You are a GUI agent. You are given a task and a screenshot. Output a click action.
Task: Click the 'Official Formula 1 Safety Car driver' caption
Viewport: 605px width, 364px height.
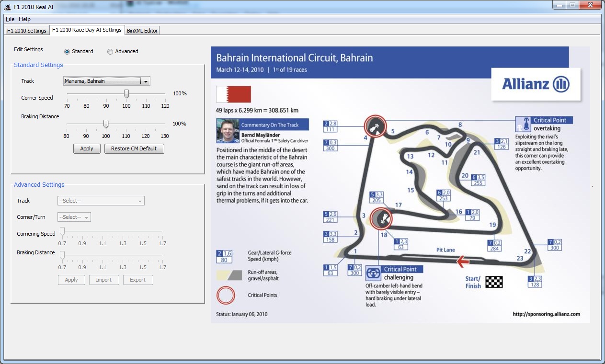tap(274, 141)
